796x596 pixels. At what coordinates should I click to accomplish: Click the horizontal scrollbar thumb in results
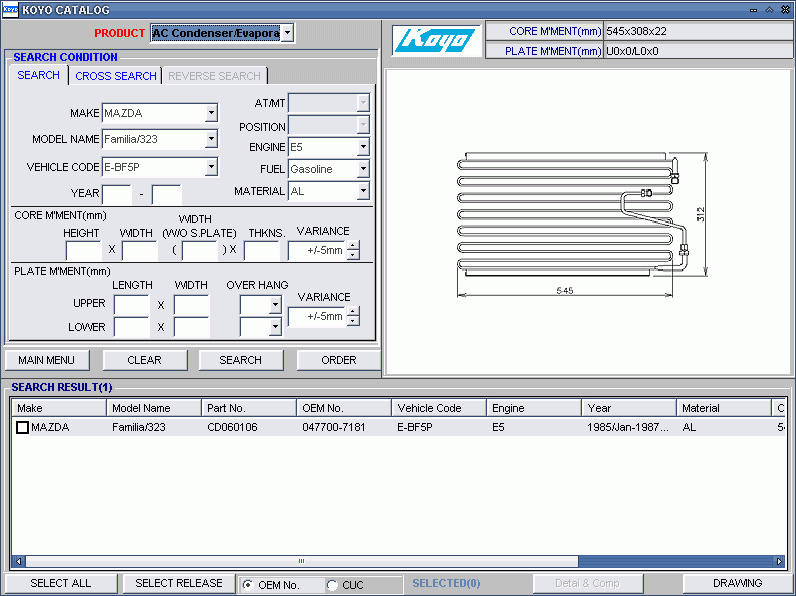point(302,561)
